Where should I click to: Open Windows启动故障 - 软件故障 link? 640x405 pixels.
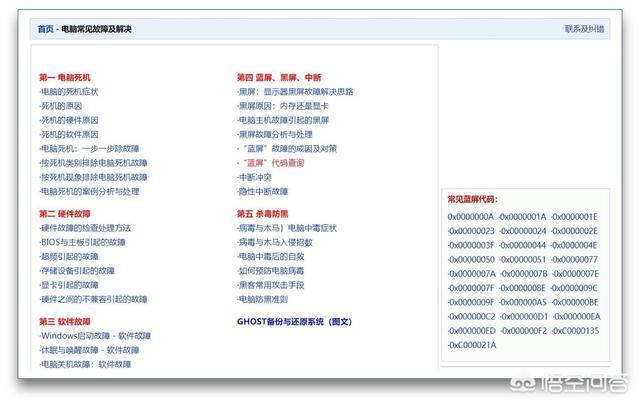(95, 336)
